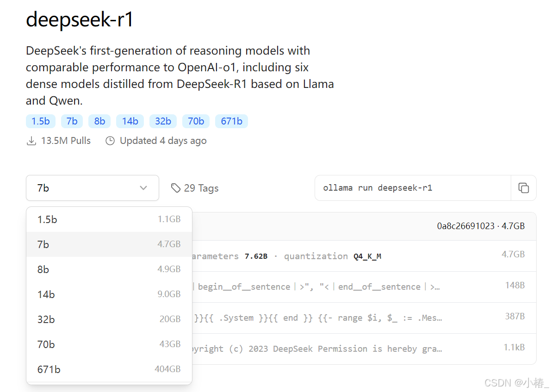This screenshot has height=392, width=551.
Task: Choose the 7b 4.7GB dropdown option
Action: click(109, 244)
